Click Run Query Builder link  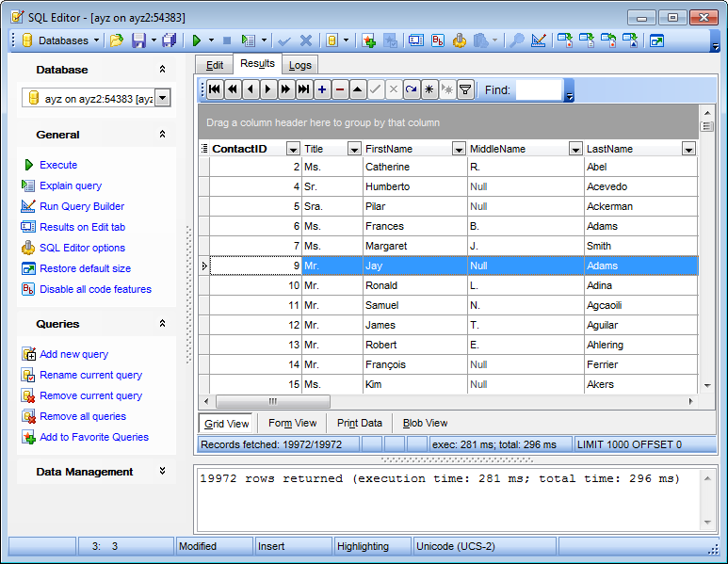coord(82,206)
